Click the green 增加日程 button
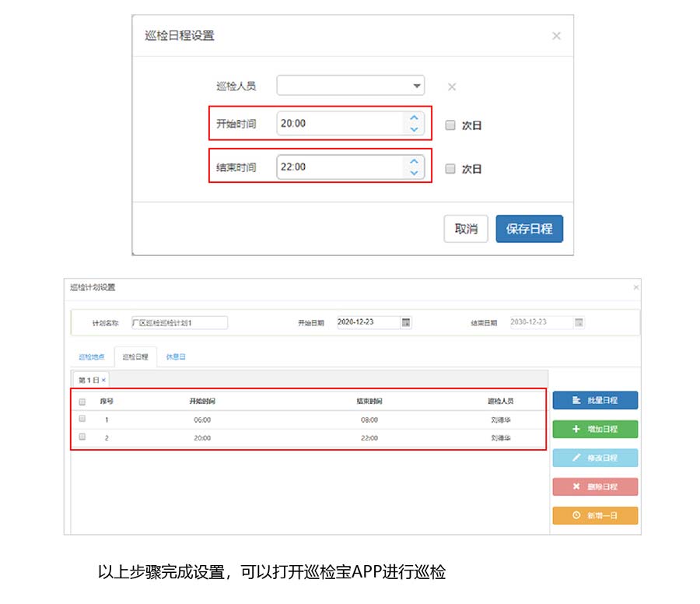Screen dimensions: 700x604 tap(595, 429)
